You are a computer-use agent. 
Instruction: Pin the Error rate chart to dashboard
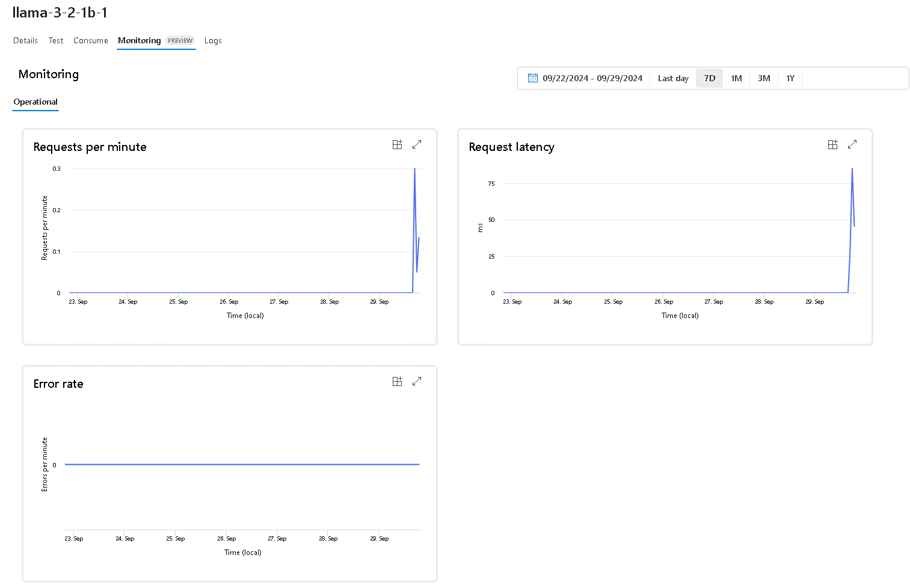point(397,381)
